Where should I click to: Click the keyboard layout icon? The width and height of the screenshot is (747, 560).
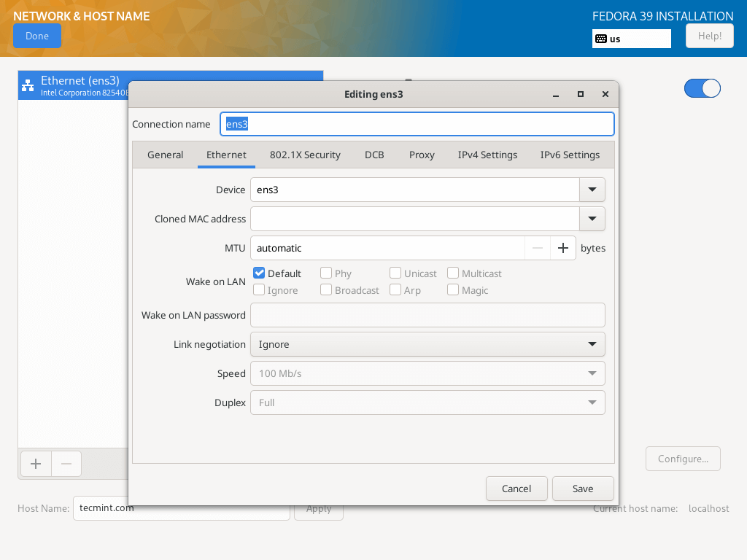(601, 39)
